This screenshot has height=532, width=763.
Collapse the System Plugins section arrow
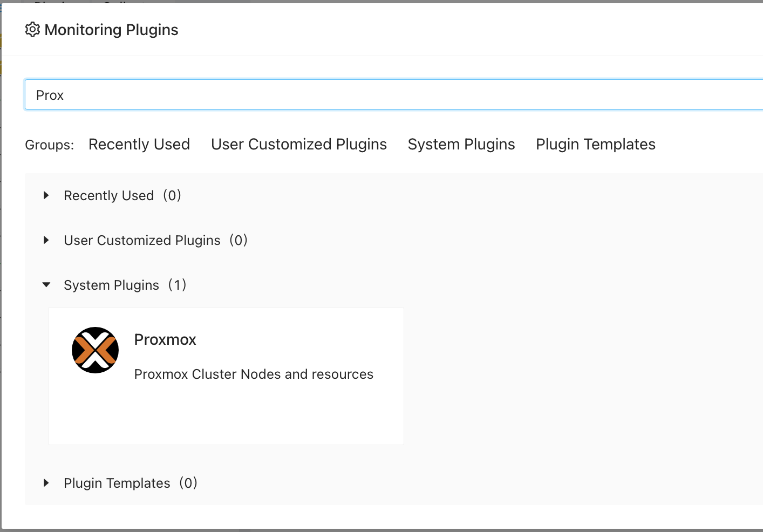pos(46,285)
